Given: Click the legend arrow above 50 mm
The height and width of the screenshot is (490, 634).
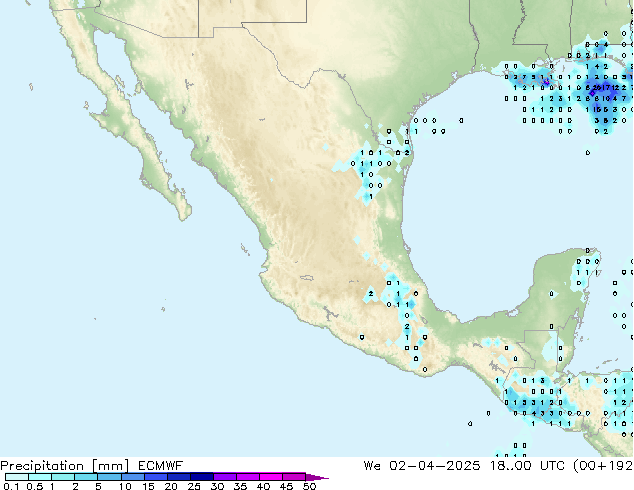Looking at the screenshot, I should (x=317, y=477).
